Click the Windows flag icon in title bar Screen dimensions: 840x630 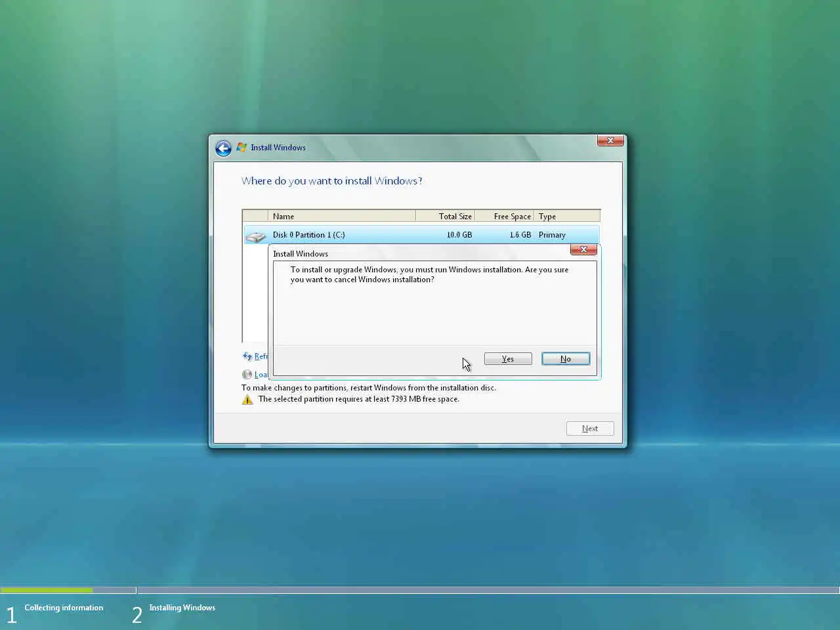click(241, 147)
